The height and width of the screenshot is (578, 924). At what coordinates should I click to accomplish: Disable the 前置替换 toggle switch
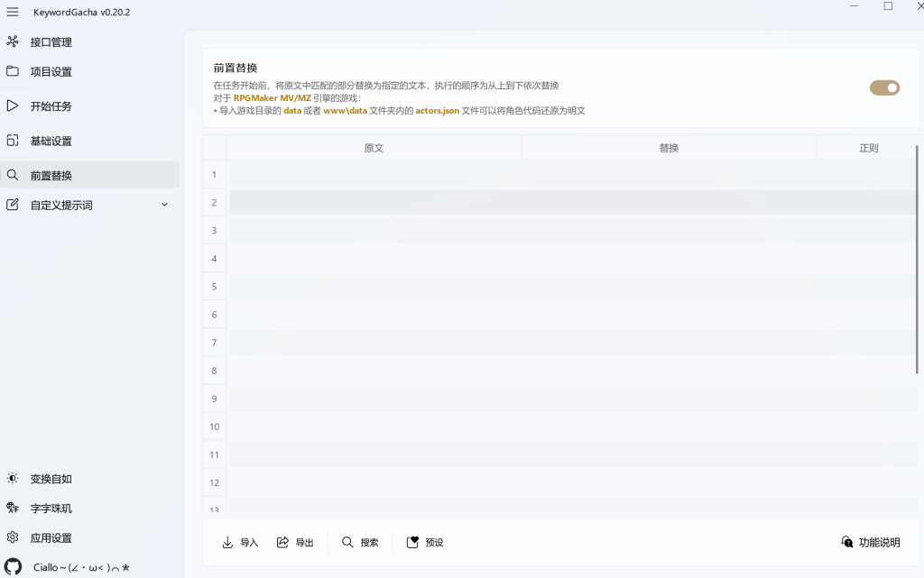(884, 87)
